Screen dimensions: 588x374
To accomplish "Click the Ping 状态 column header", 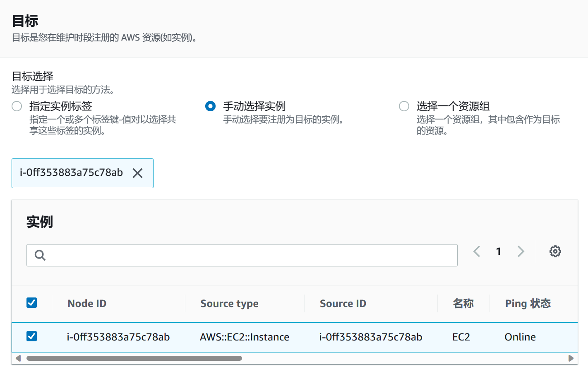I will coord(528,304).
